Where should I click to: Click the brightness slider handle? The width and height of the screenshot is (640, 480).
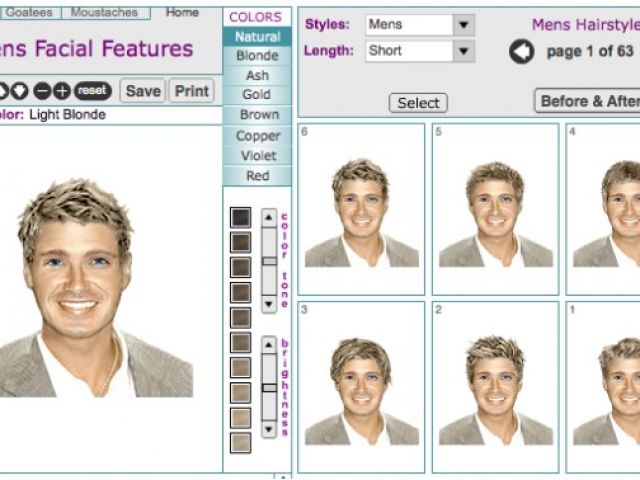coord(269,386)
